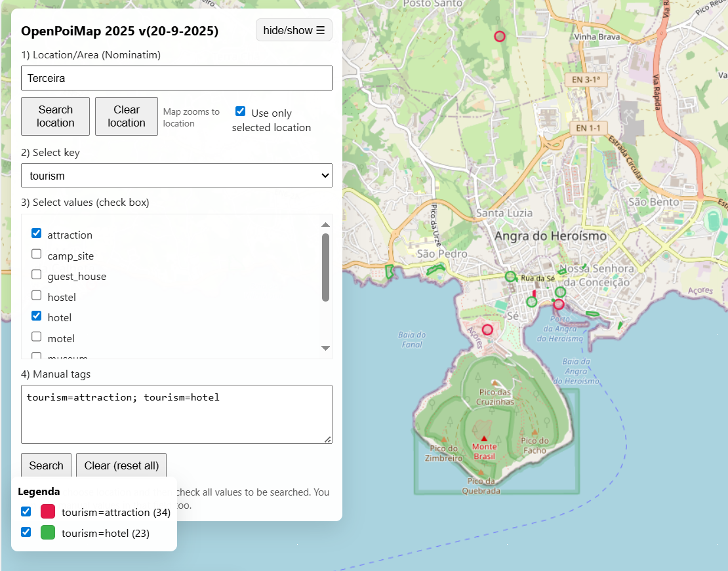
Task: Toggle the panel with the hide/show menu button
Action: [x=294, y=30]
